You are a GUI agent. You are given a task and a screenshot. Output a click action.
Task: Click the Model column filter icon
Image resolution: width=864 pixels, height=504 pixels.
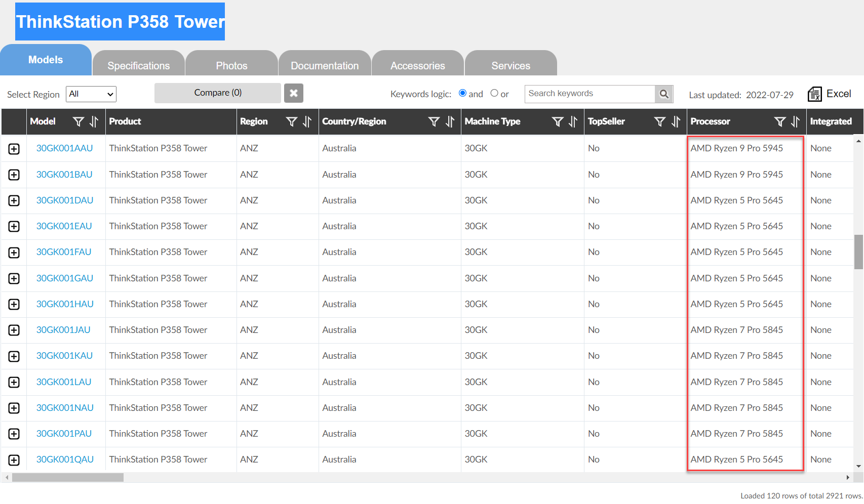[78, 122]
